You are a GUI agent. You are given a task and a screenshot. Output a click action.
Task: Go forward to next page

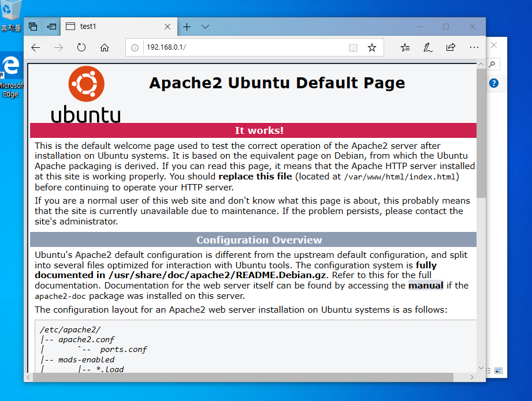coord(58,47)
